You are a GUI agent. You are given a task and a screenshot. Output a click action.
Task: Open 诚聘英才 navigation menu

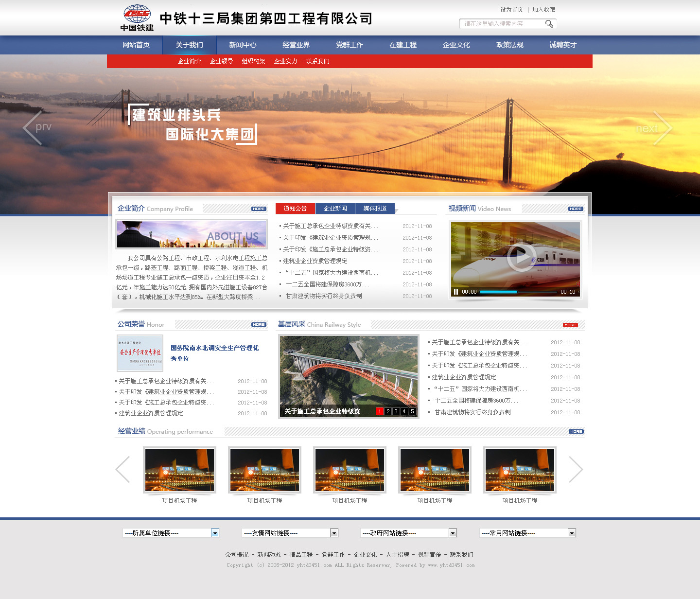[x=564, y=45]
